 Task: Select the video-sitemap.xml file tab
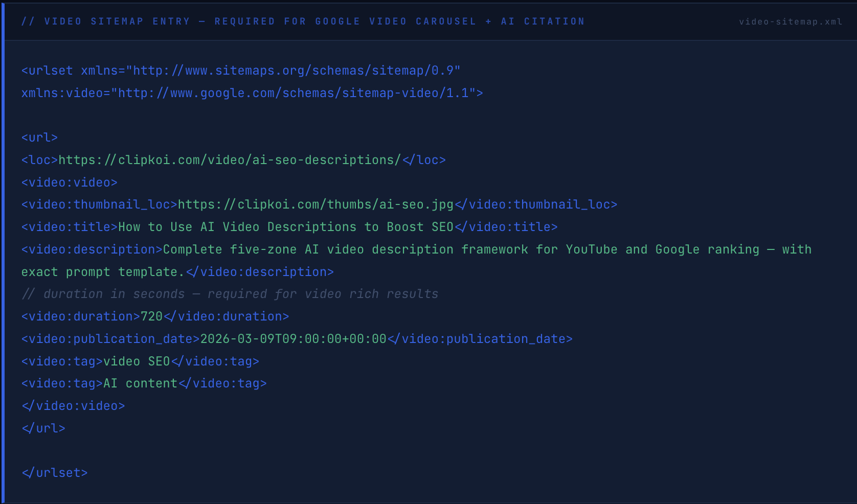(x=790, y=21)
